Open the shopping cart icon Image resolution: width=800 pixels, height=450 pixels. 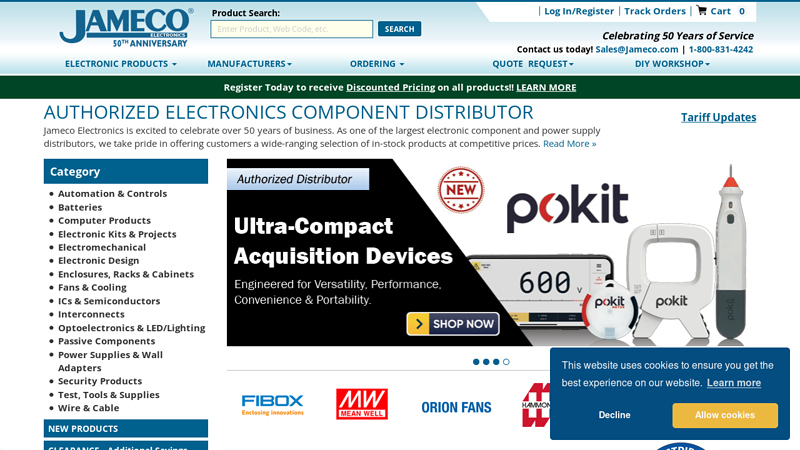702,10
